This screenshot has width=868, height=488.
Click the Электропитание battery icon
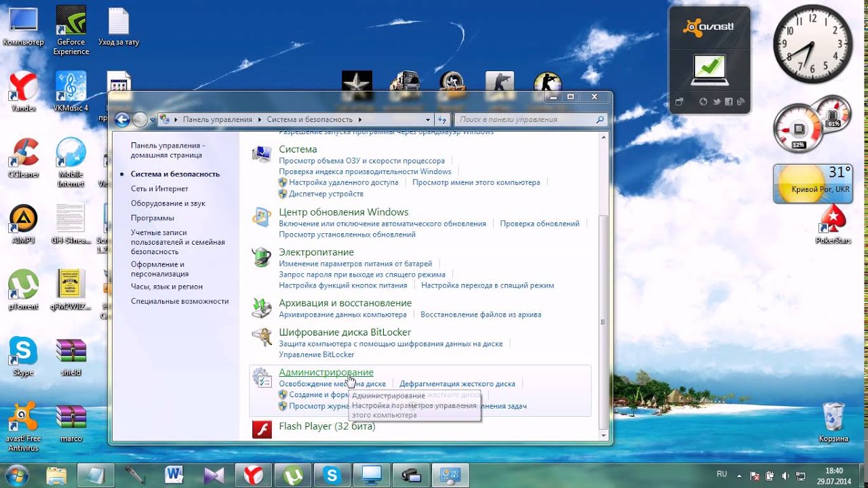(x=262, y=257)
